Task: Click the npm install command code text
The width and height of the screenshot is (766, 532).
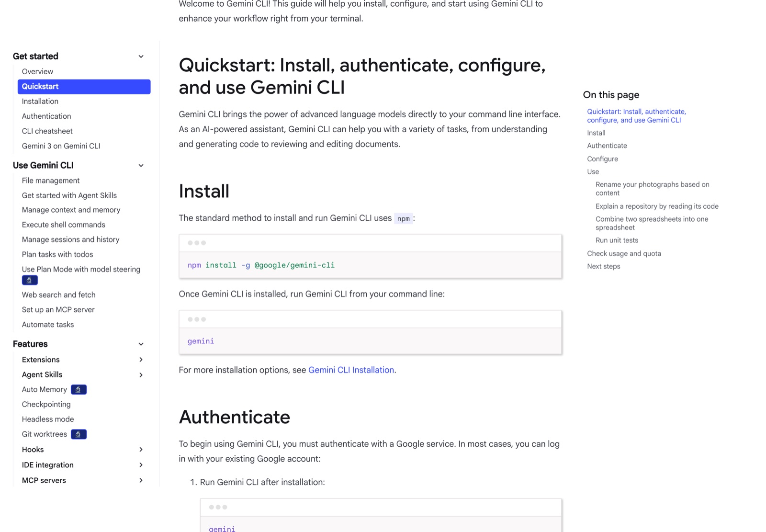Action: point(261,265)
